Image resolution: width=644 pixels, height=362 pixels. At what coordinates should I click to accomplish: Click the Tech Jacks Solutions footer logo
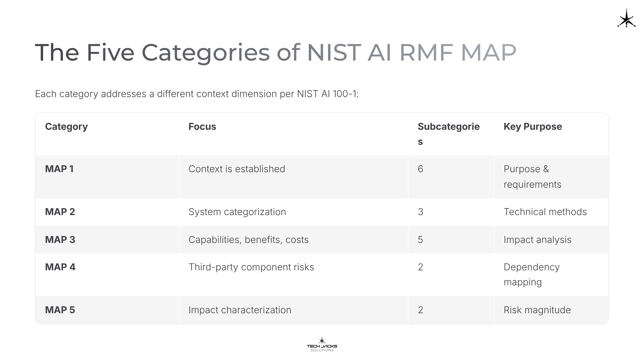click(x=322, y=345)
